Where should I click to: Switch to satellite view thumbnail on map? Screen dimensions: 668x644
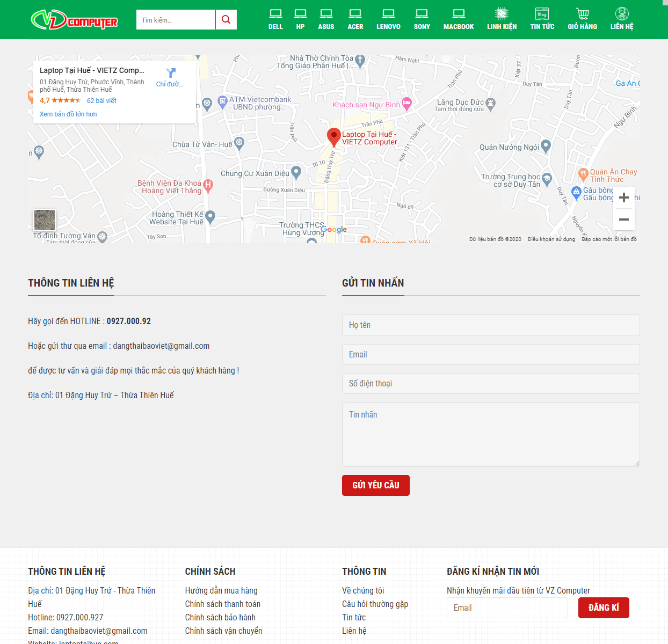pos(45,220)
